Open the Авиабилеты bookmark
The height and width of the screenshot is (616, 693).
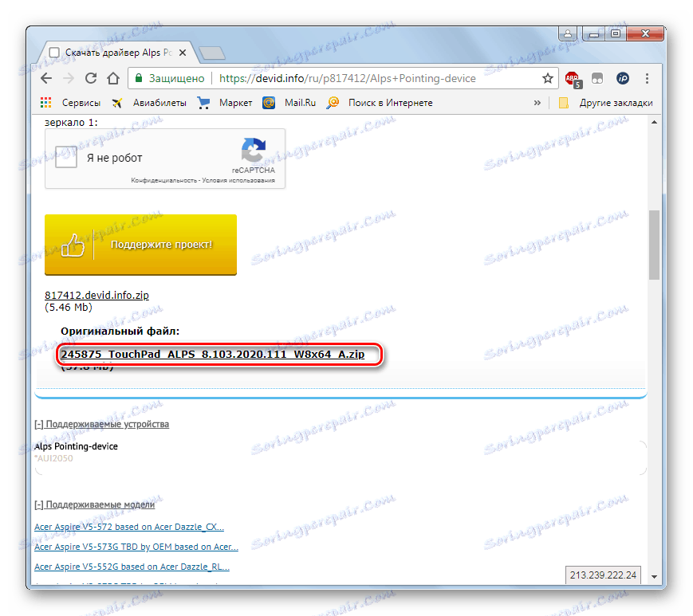pyautogui.click(x=149, y=103)
